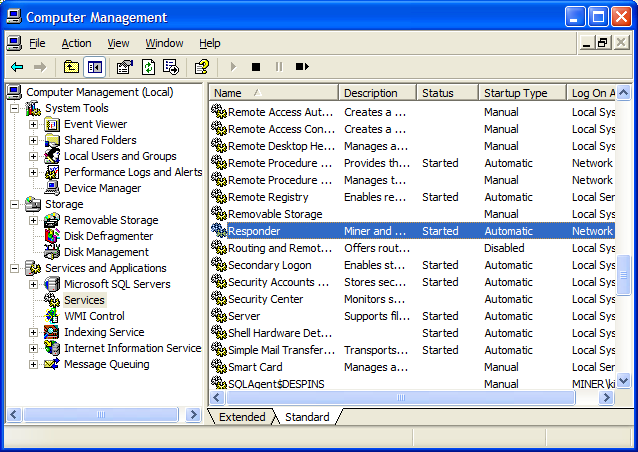Click the Back arrow toolbar icon
Image resolution: width=638 pixels, height=452 pixels.
(17, 67)
